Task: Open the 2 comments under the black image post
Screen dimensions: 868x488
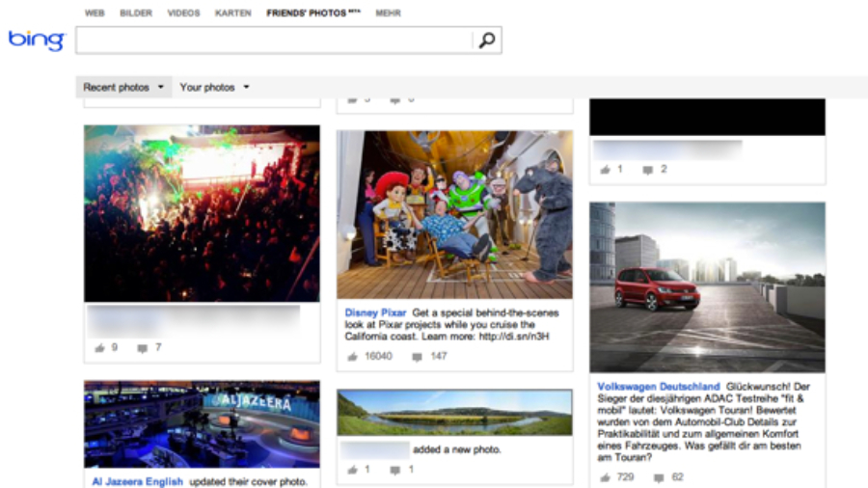Action: click(648, 170)
